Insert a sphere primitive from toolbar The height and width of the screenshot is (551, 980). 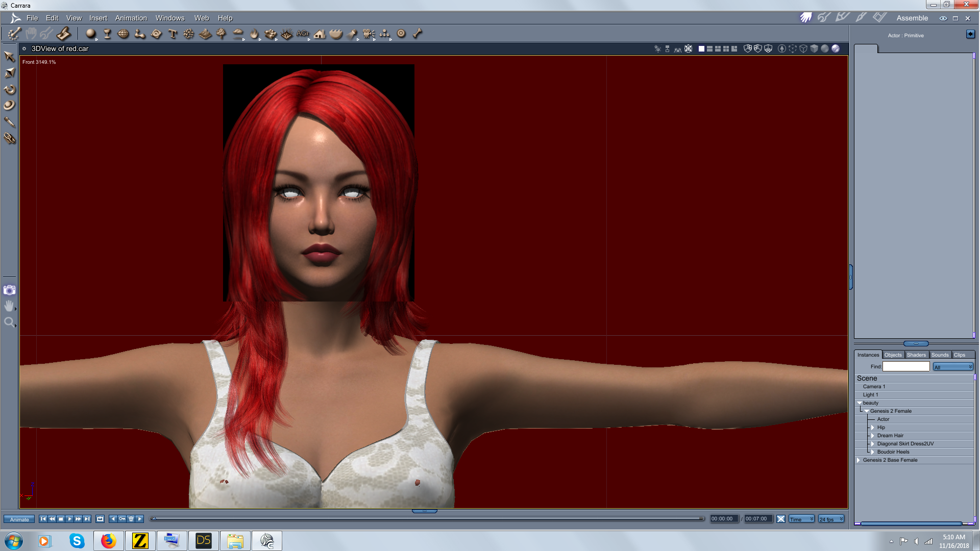90,34
